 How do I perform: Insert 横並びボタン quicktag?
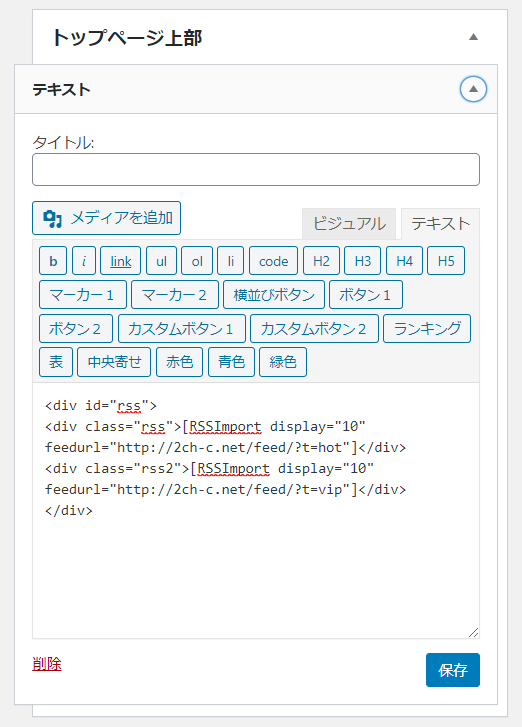coord(274,294)
